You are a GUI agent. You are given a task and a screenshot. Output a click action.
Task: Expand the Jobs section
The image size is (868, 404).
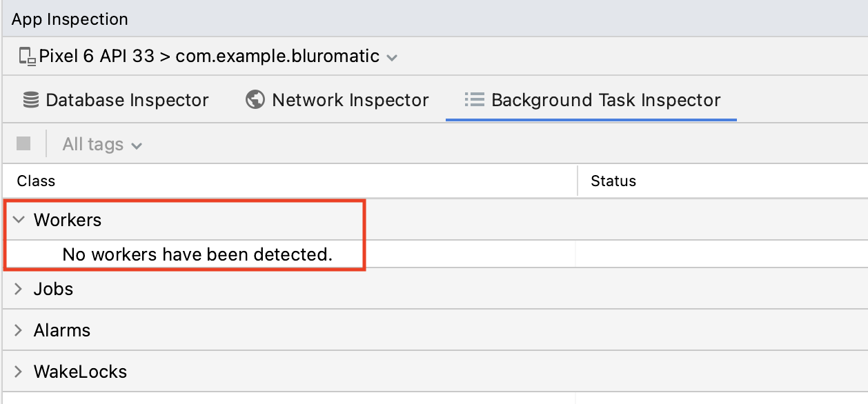tap(19, 289)
